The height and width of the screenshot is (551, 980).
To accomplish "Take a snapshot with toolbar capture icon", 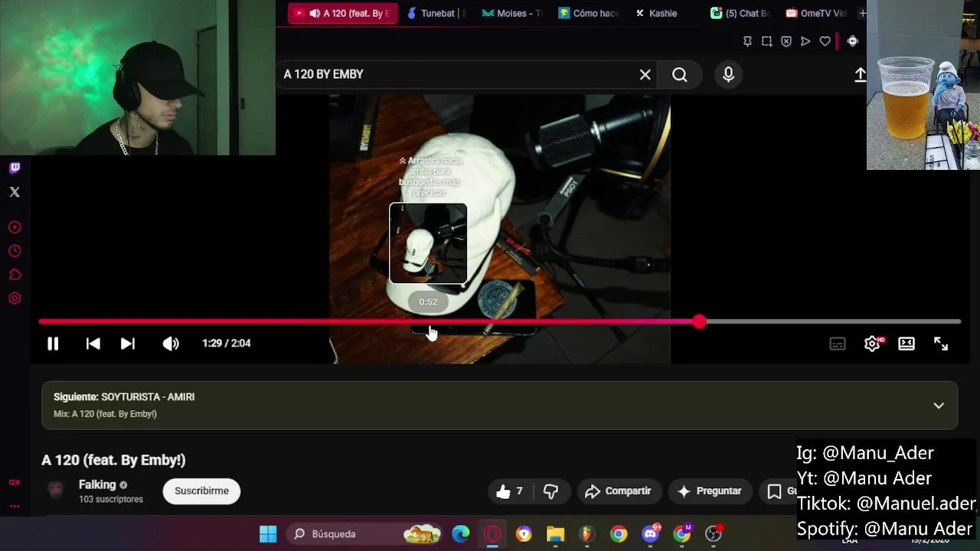I will point(766,41).
